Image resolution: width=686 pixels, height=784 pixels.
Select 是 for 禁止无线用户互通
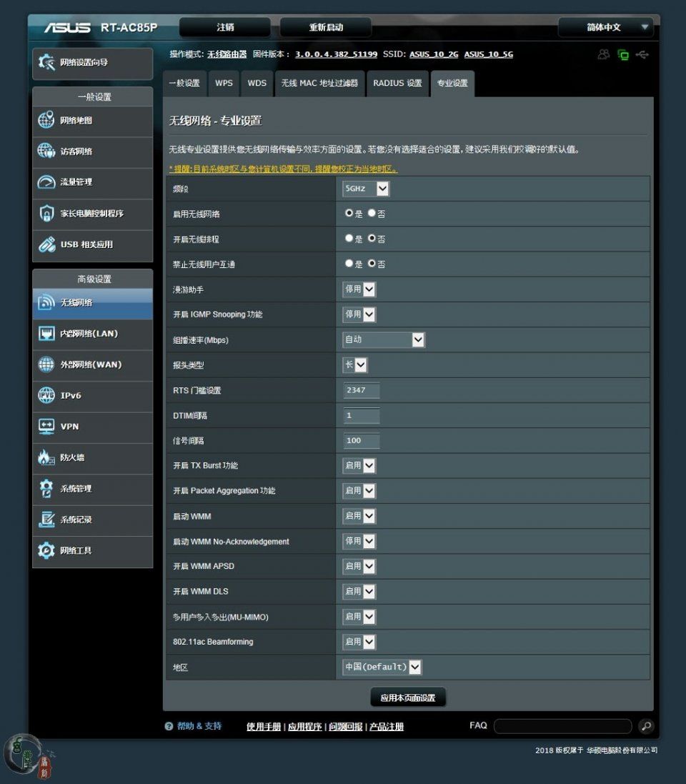click(x=349, y=264)
